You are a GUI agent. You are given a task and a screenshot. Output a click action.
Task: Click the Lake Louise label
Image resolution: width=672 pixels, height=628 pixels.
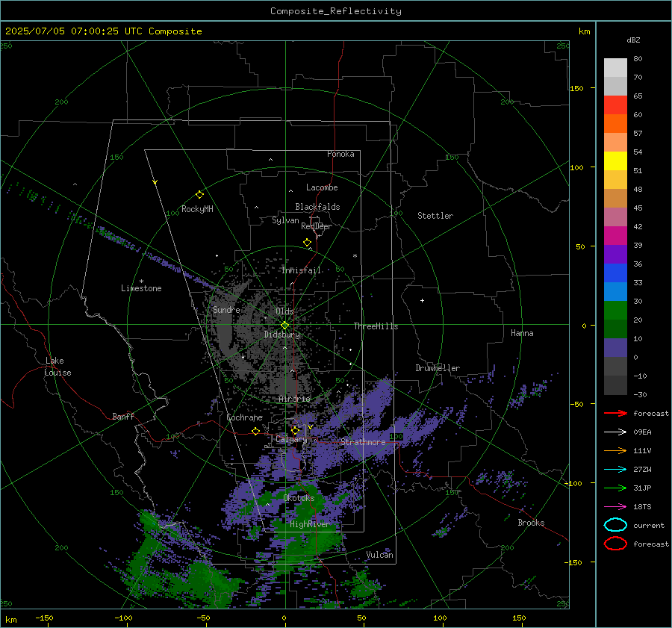click(57, 367)
